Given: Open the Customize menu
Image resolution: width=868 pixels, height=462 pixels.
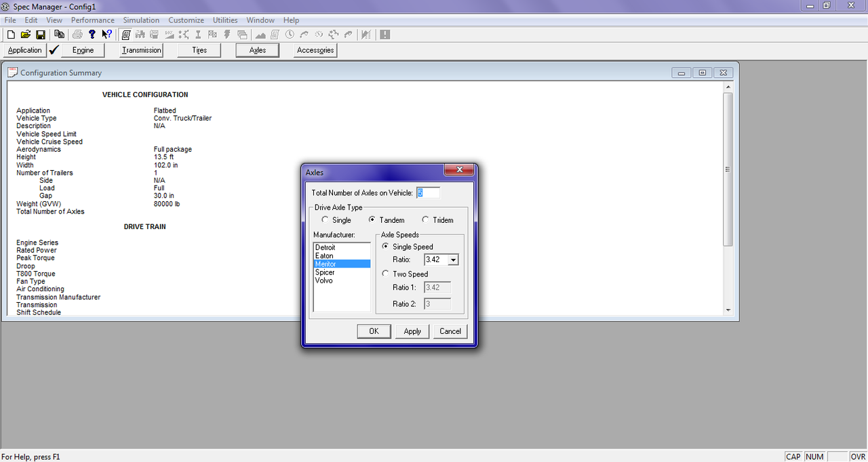Looking at the screenshot, I should (x=186, y=20).
